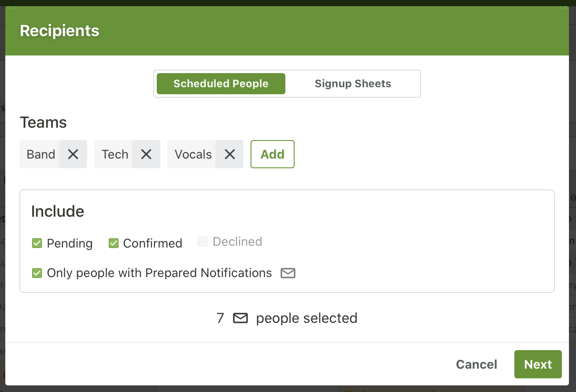This screenshot has width=576, height=392.
Task: Uncheck the Pending checkbox
Action: point(37,243)
